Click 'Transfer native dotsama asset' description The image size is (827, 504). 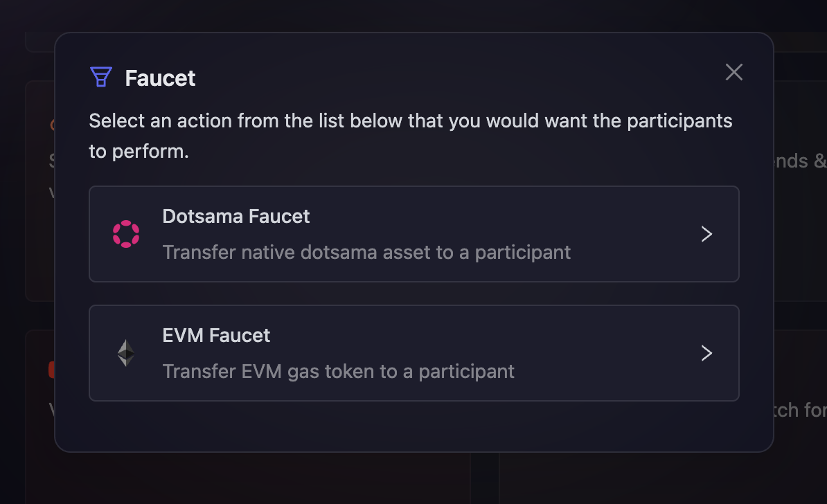pos(366,252)
